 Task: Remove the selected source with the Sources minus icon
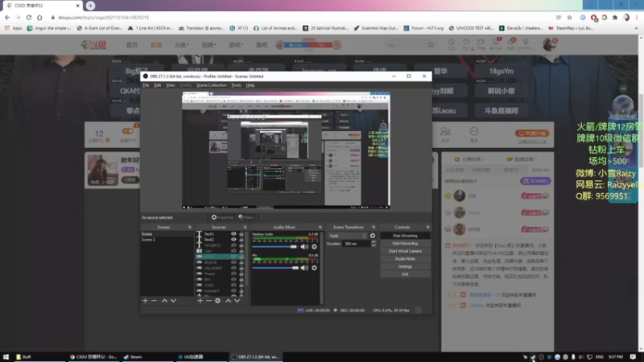(208, 301)
